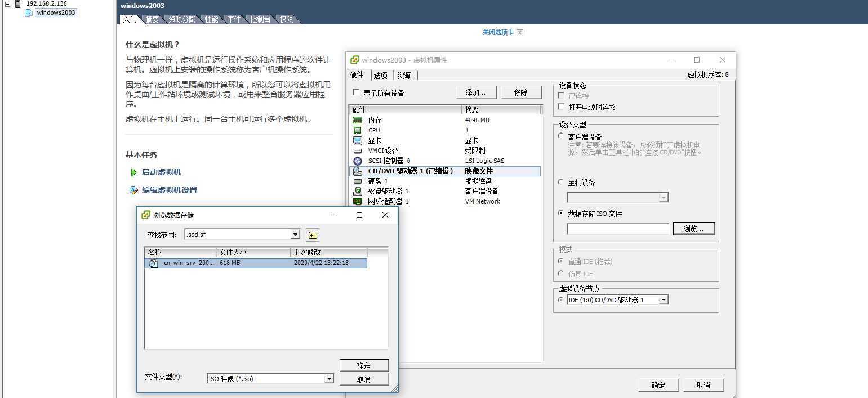Click the edit VM settings icon
Image resolution: width=868 pixels, height=398 pixels.
(133, 190)
